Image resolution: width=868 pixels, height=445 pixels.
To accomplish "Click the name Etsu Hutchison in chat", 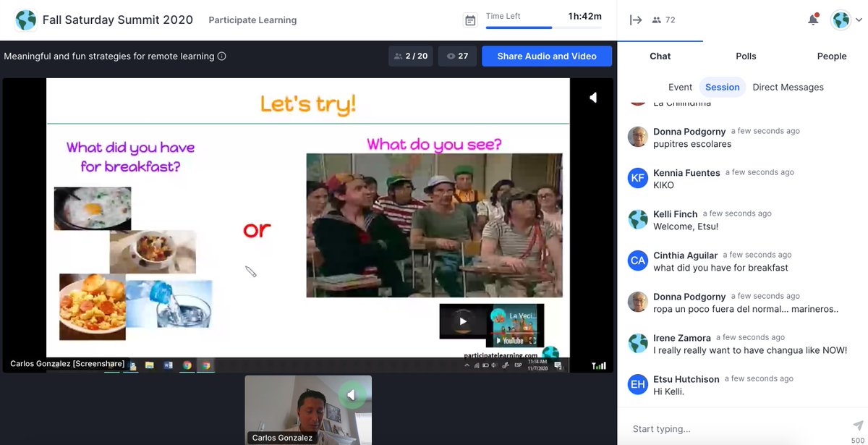I will [x=686, y=378].
